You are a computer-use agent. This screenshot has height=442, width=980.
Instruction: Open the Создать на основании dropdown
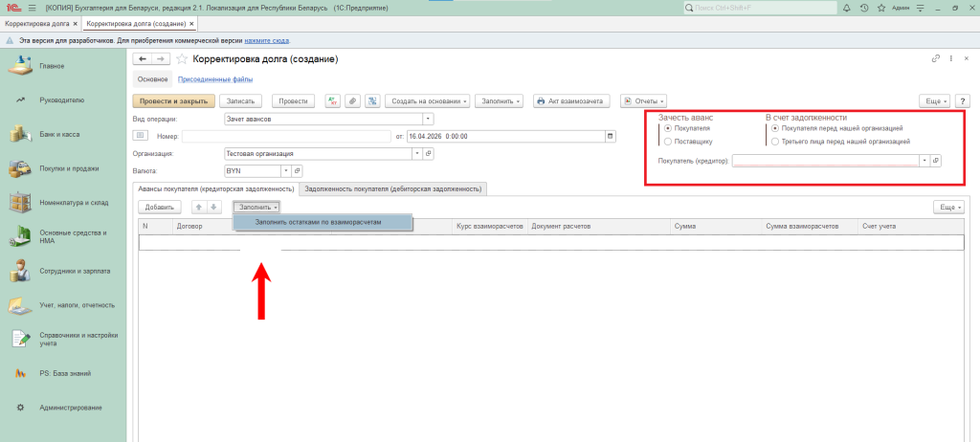point(429,100)
